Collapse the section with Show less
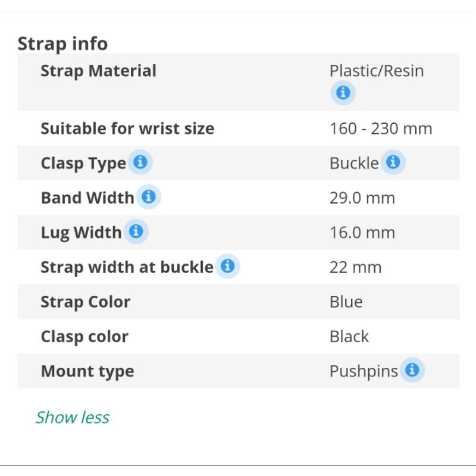Viewport: 476px width, 476px height. point(72,417)
